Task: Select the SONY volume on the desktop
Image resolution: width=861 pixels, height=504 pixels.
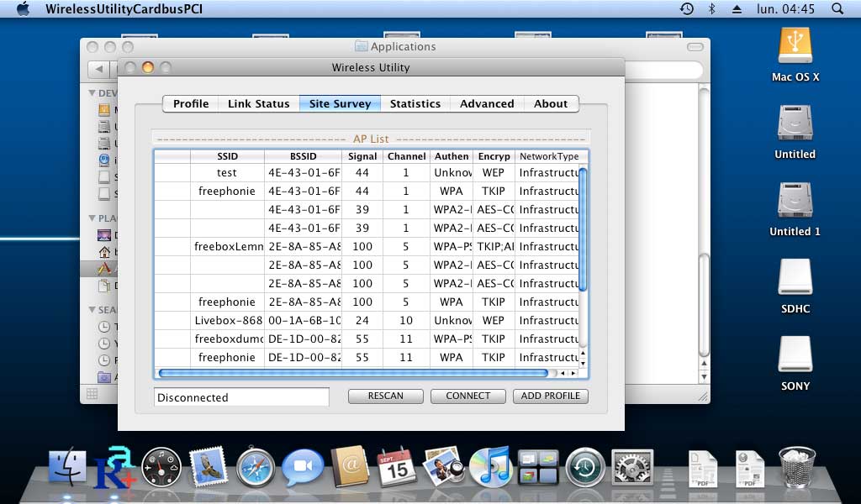Action: (795, 354)
